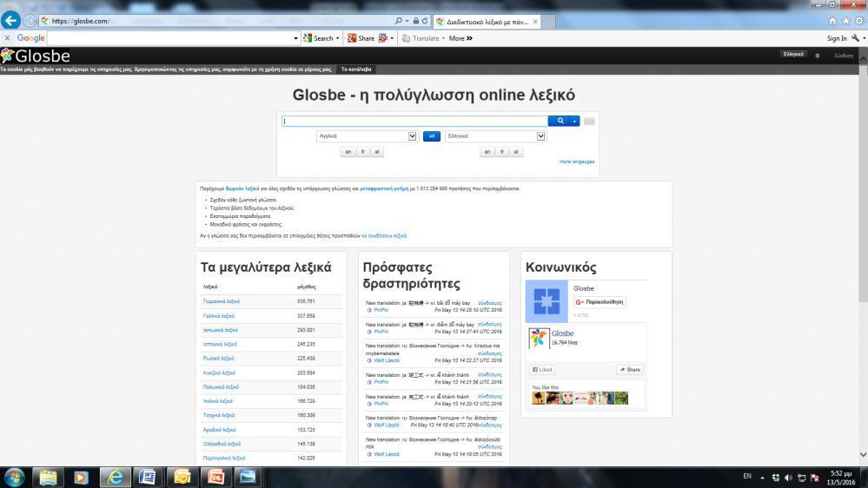Open the Google Toolbar wrench options
Image resolution: width=868 pixels, height=488 pixels.
[856, 38]
